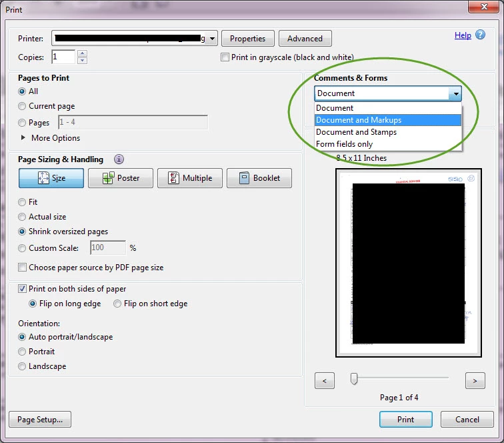This screenshot has height=443, width=504.
Task: Click the Page Sizing info icon
Action: 119,159
